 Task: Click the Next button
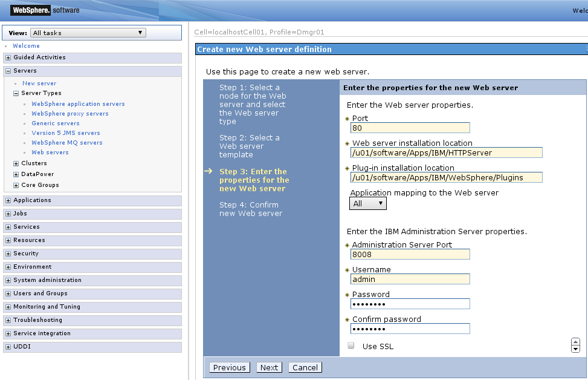pyautogui.click(x=270, y=368)
